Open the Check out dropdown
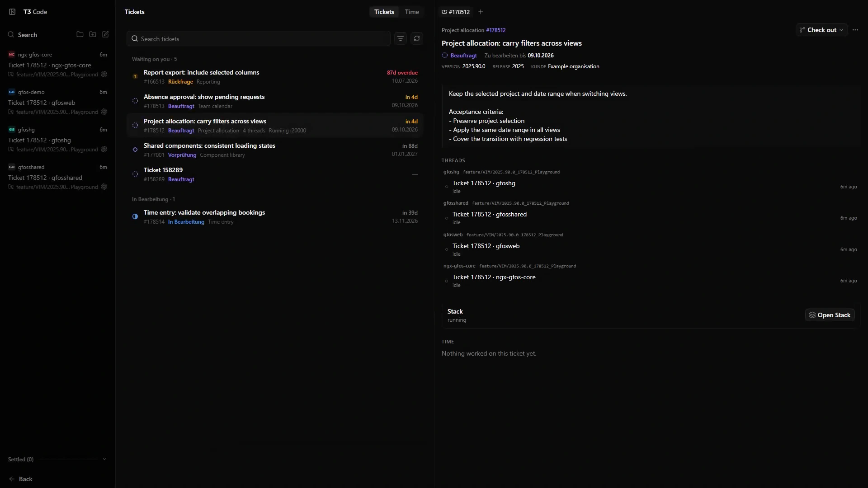Image resolution: width=868 pixels, height=488 pixels. pos(821,30)
